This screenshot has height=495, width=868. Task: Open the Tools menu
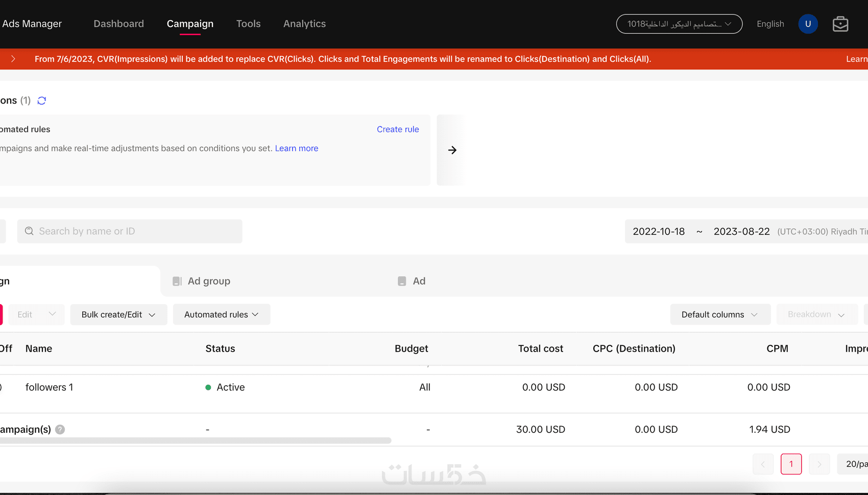(x=248, y=24)
